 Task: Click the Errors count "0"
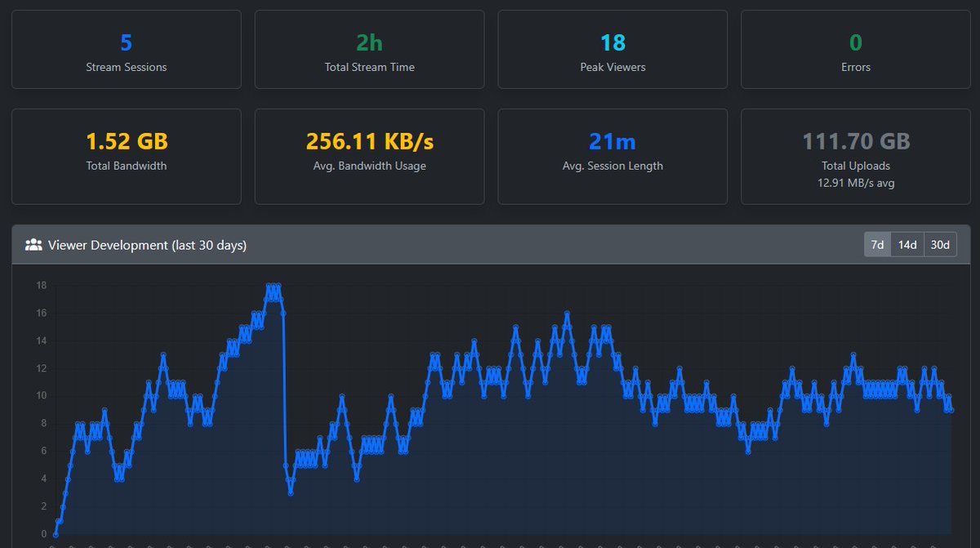(x=856, y=42)
